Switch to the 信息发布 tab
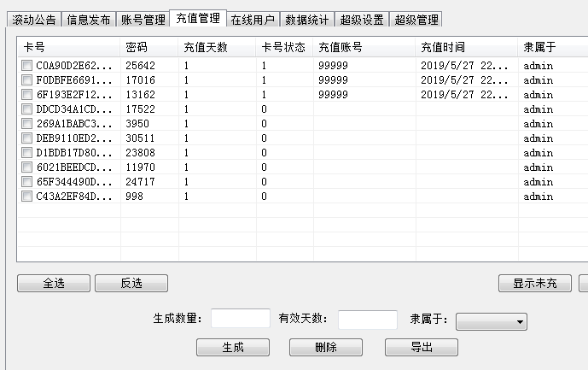The width and height of the screenshot is (588, 370). (x=89, y=20)
